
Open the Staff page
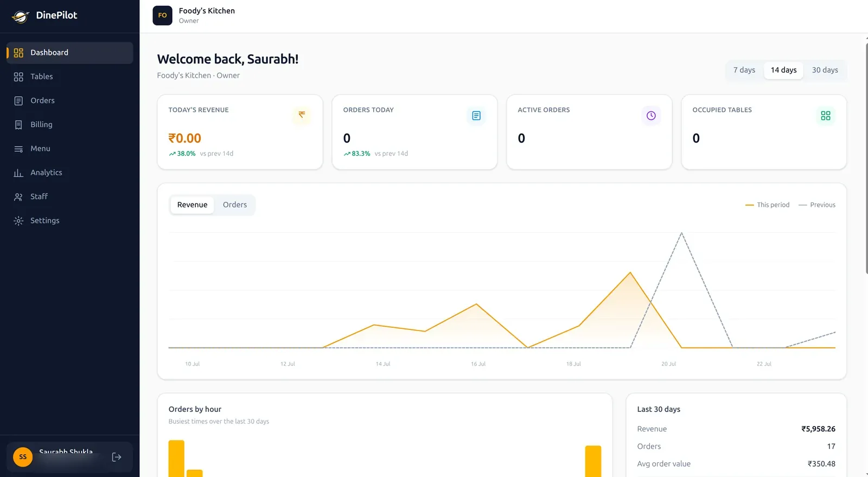(69, 196)
